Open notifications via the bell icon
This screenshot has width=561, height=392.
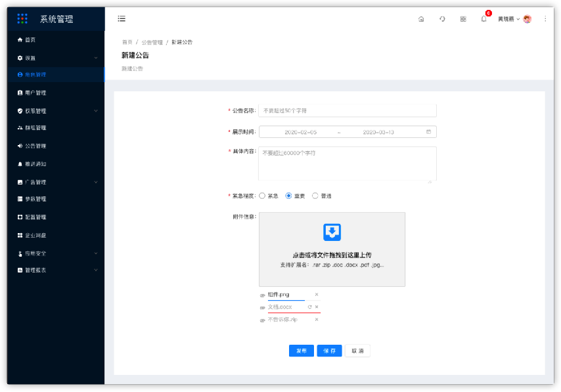483,19
